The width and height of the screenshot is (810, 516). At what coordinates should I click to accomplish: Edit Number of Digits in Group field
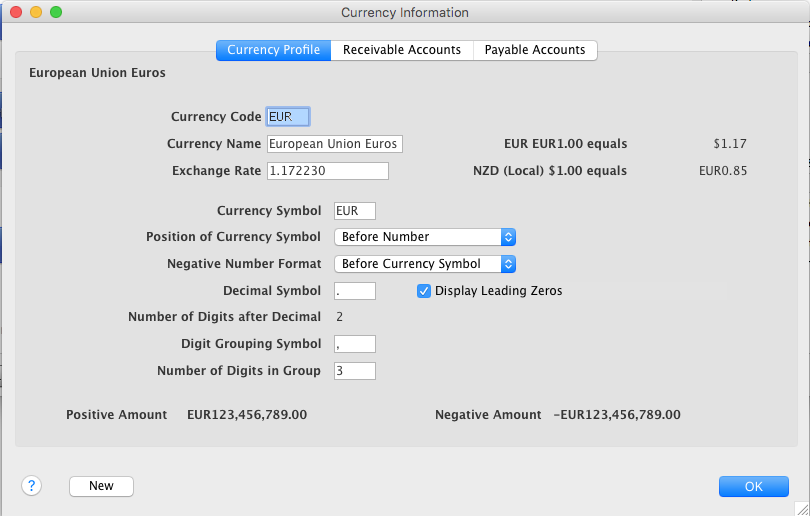point(354,371)
